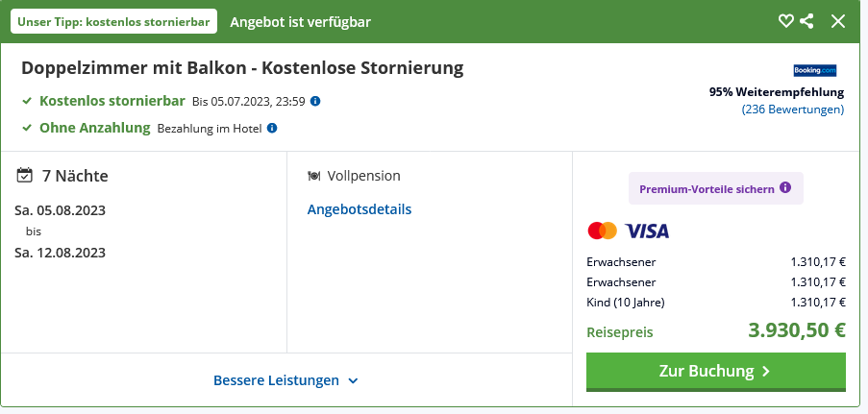Open info icon next to cancellation deadline
This screenshot has width=868, height=414.
(x=315, y=101)
